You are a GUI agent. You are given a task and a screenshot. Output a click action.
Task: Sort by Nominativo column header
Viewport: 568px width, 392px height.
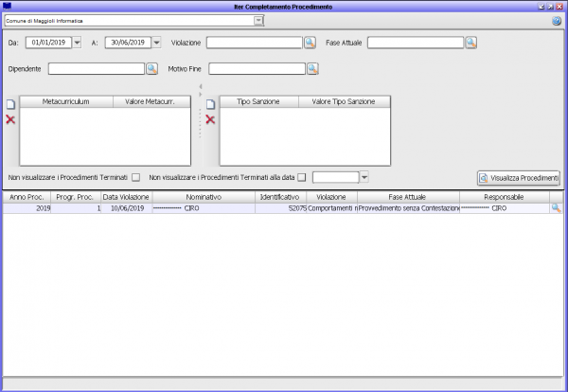tap(204, 198)
